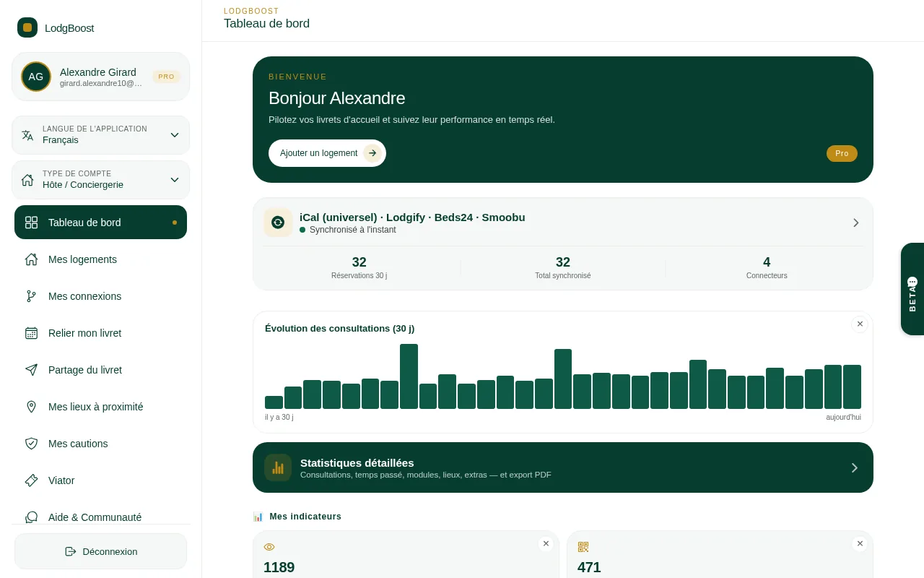Click the eye icon on 1189 card
Screen dimensions: 924x578
269,547
